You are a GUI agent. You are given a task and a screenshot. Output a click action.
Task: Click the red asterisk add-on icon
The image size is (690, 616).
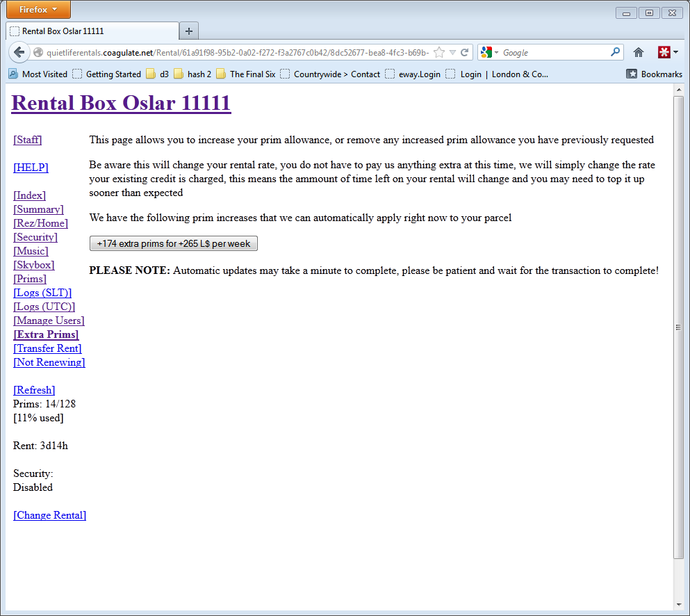[x=664, y=53]
